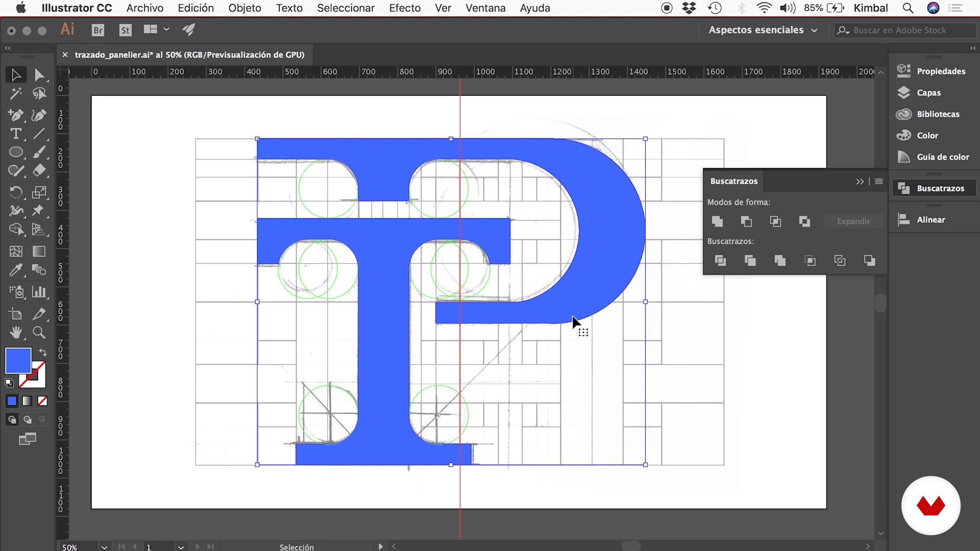Choose the Lasso tool
The width and height of the screenshot is (980, 551).
pos(39,94)
